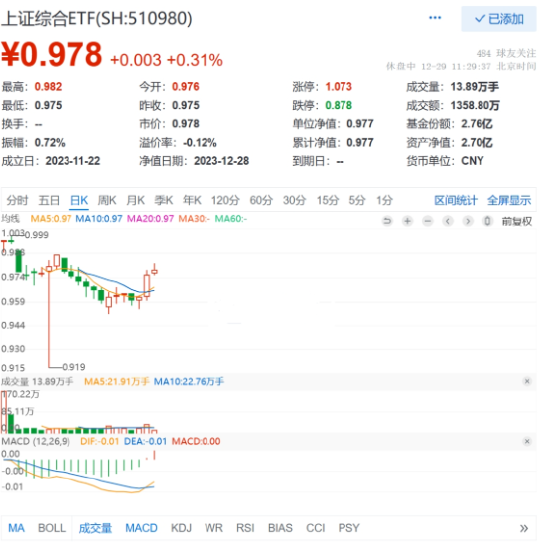Close the 成交量 volume panel
The height and width of the screenshot is (547, 550).
tap(527, 381)
